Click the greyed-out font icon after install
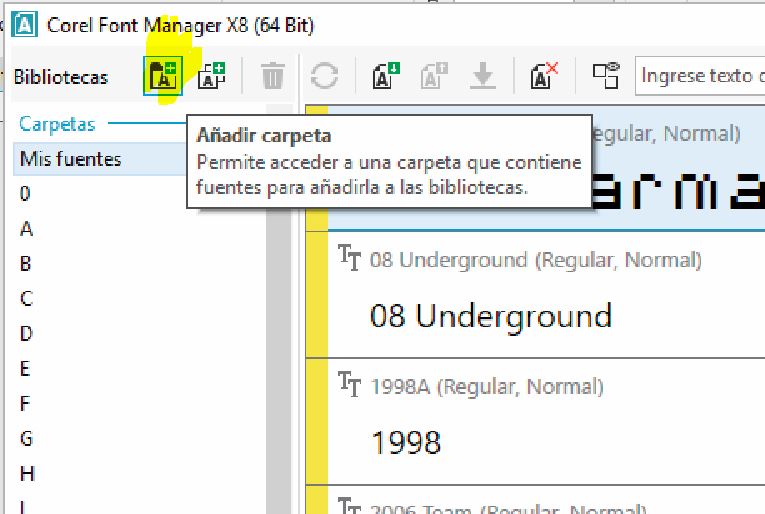This screenshot has width=765, height=514. (434, 76)
